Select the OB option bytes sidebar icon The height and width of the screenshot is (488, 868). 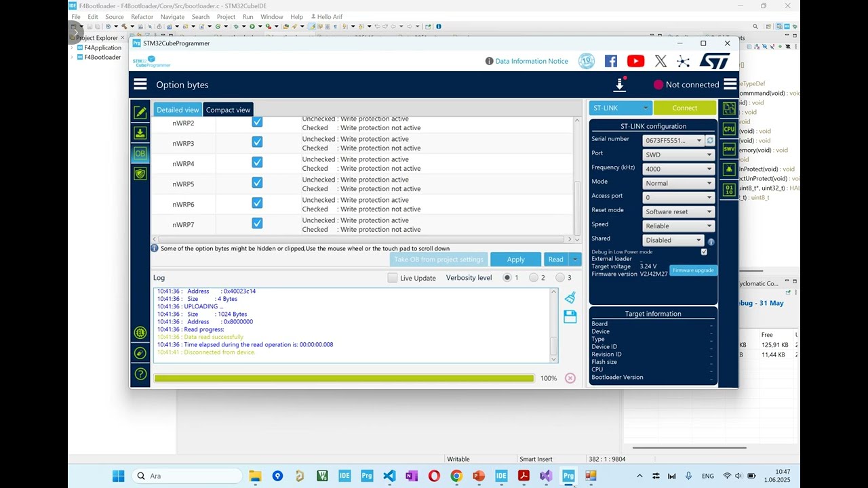point(140,153)
